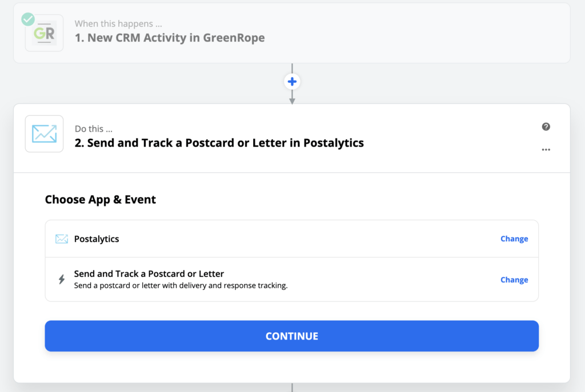
Task: Expand step 1 New CRM Activity in GreenRope
Action: pos(292,33)
